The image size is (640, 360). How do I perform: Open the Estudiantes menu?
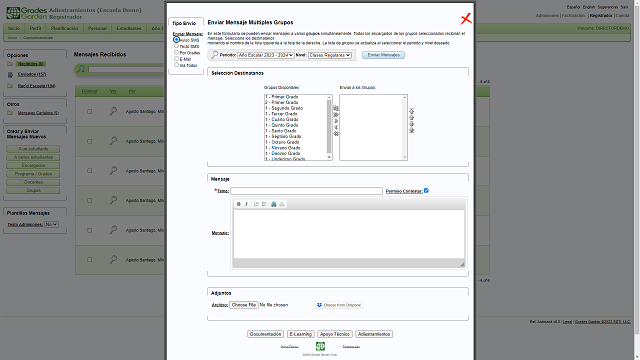pos(129,29)
